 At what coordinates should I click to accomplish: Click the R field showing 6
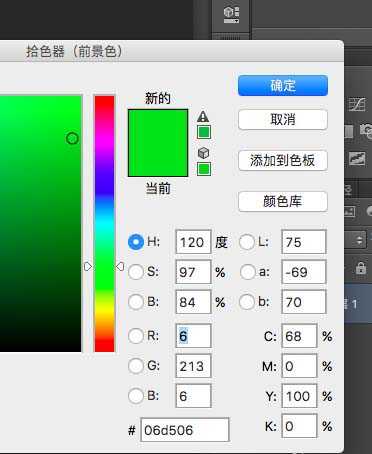[193, 336]
